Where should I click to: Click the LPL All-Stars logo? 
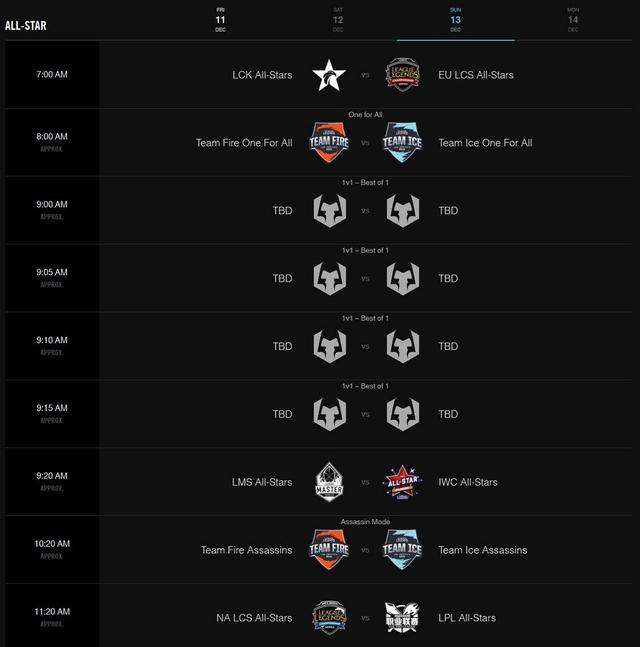tap(402, 618)
